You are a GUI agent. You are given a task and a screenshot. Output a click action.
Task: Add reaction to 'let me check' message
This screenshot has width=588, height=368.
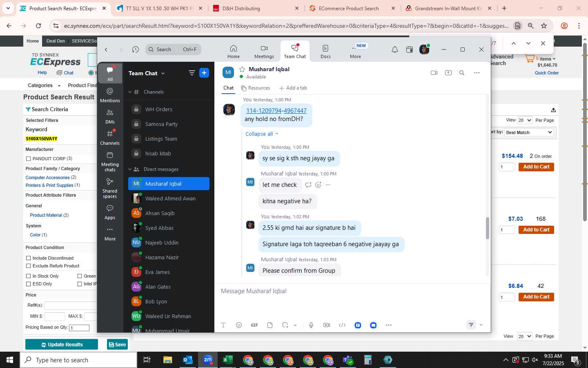point(318,185)
